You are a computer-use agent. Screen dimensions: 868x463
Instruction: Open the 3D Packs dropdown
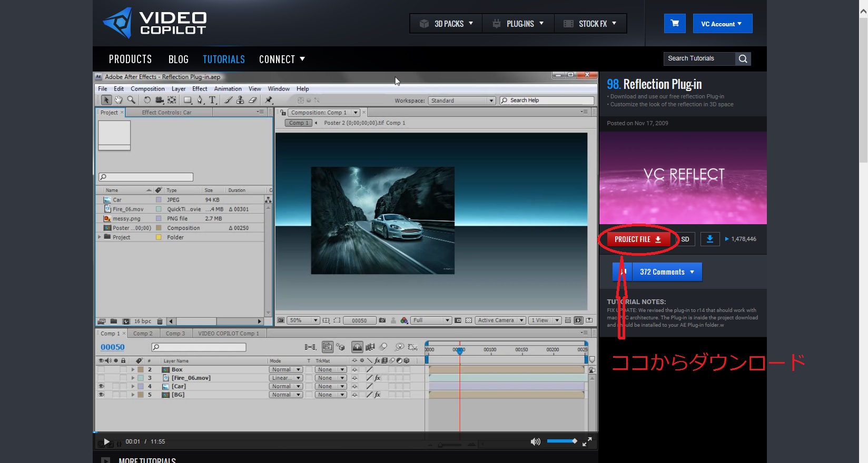click(446, 24)
